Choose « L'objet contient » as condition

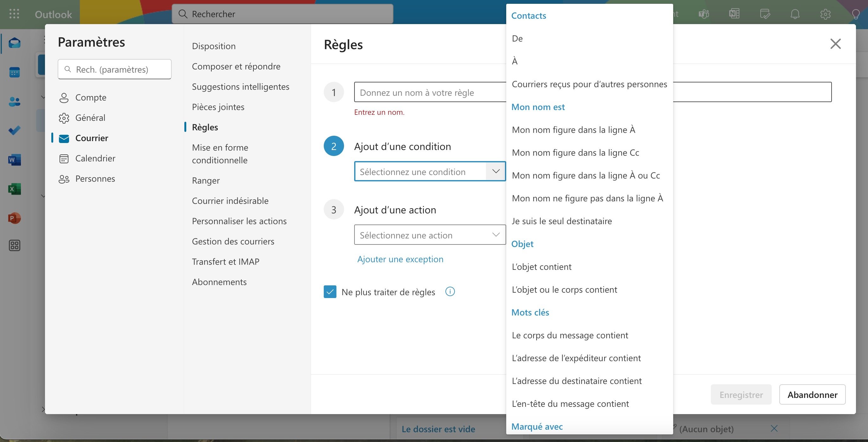pos(541,266)
